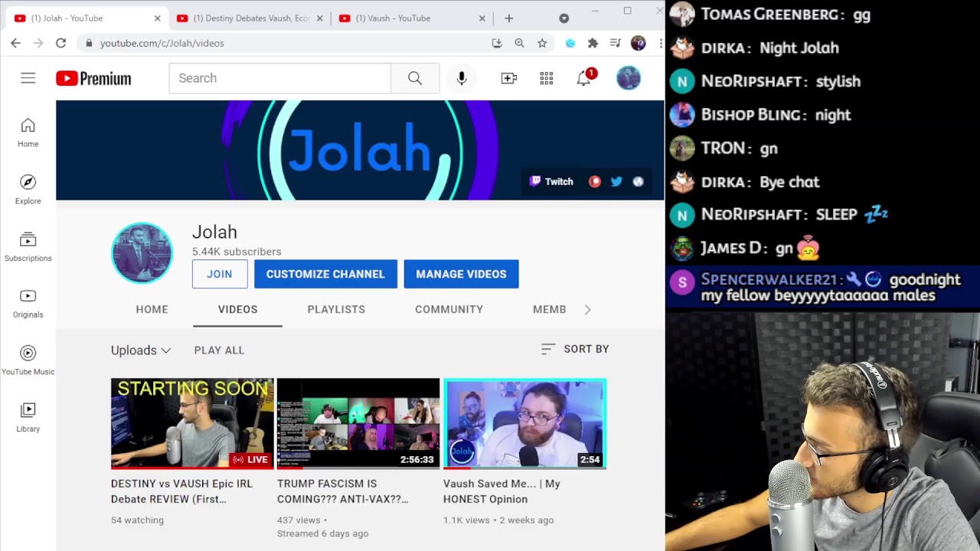Screen dimensions: 980x551
Task: Select the PLAYLISTS tab
Action: coord(336,309)
